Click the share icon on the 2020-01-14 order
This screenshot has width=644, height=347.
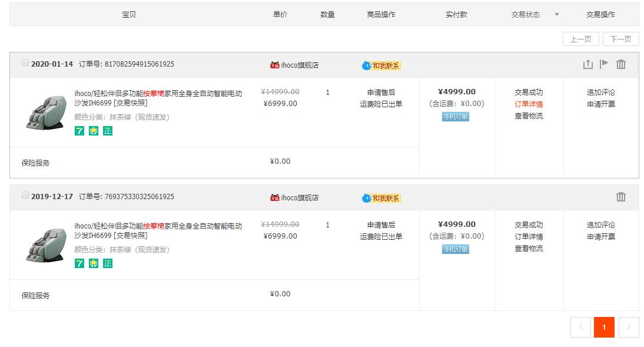587,64
